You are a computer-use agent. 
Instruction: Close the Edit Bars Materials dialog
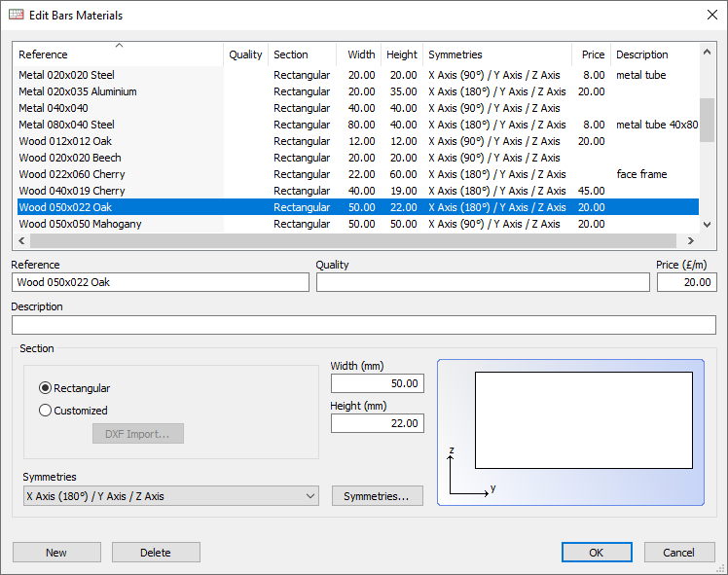(712, 15)
